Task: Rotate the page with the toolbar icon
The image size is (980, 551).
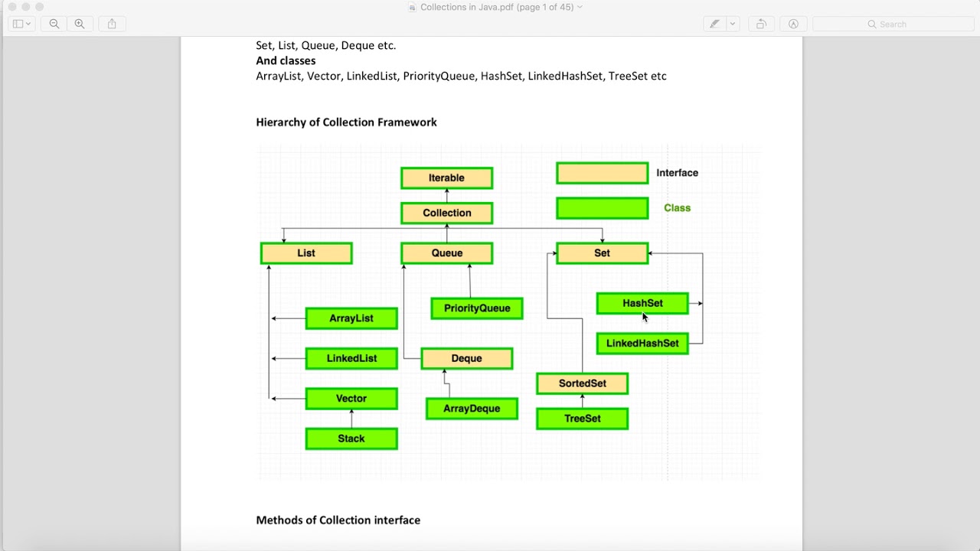Action: click(x=761, y=24)
